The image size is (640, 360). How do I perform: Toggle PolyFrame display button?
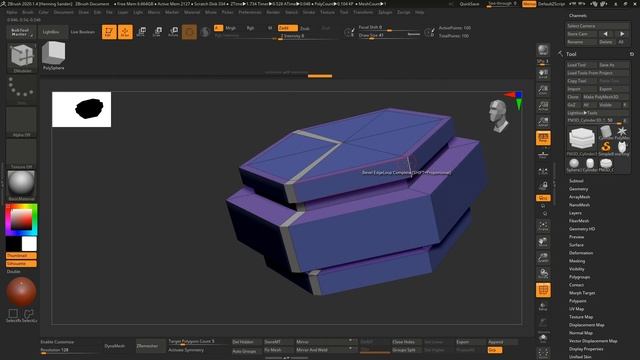coord(543,290)
